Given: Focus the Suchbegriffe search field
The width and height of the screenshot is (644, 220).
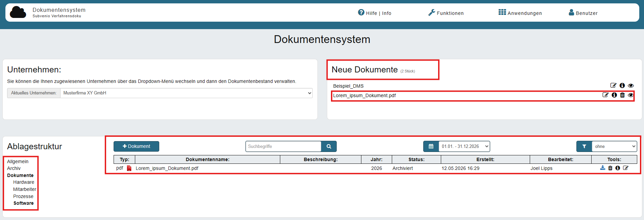Looking at the screenshot, I should tap(283, 147).
